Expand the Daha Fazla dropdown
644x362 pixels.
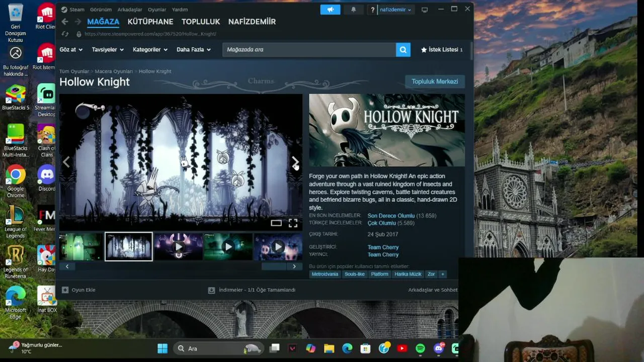pos(194,49)
